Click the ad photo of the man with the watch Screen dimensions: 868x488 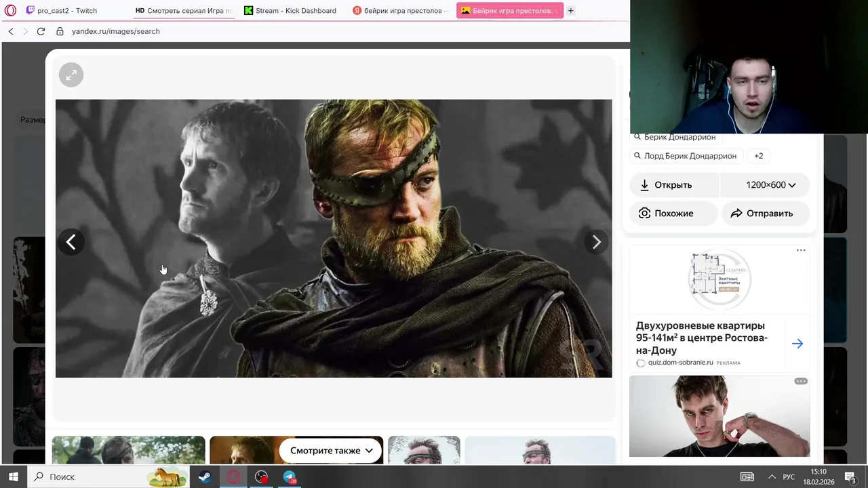click(719, 416)
